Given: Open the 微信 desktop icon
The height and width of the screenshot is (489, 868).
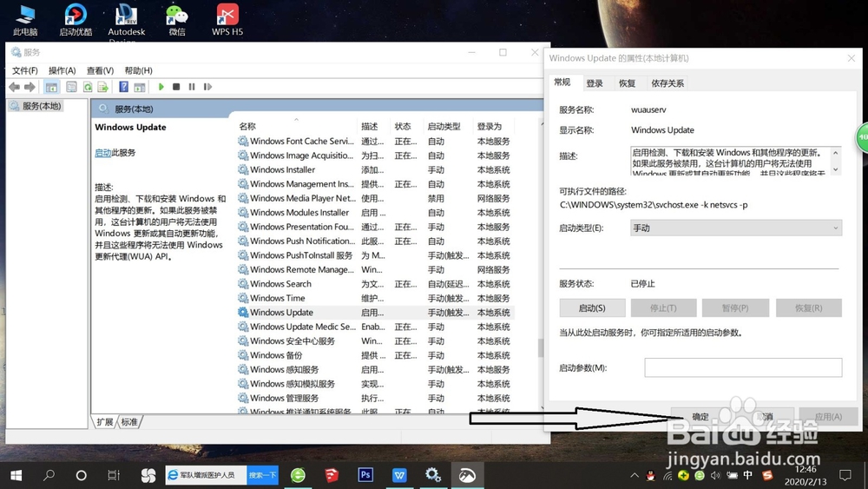Looking at the screenshot, I should pyautogui.click(x=177, y=20).
